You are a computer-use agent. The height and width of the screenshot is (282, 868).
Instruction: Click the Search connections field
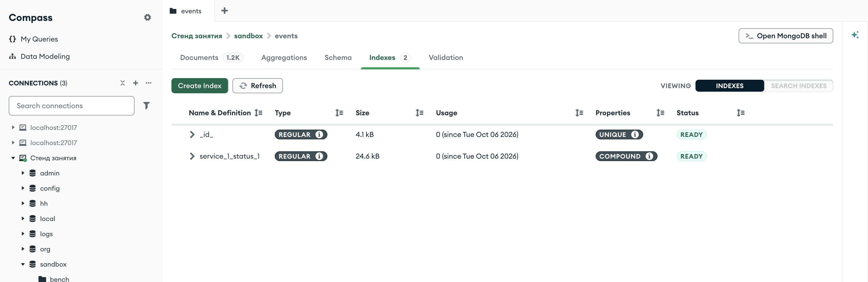tap(71, 106)
